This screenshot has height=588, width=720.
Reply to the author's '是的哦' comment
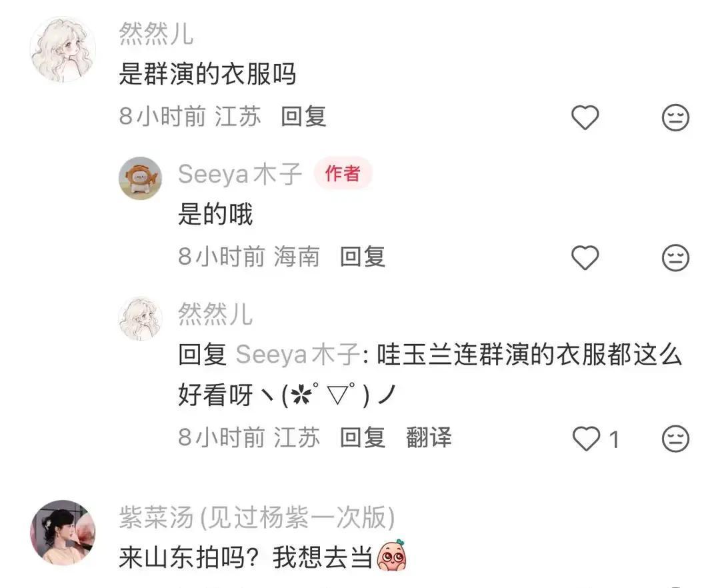tap(362, 256)
